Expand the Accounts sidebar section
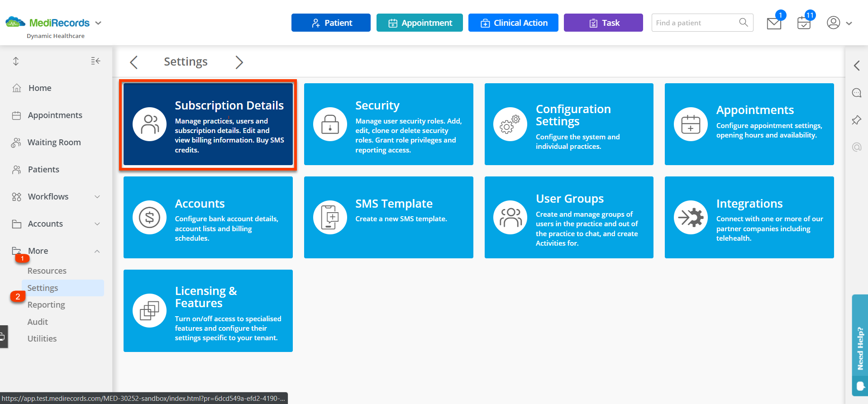The image size is (868, 404). pyautogui.click(x=97, y=224)
